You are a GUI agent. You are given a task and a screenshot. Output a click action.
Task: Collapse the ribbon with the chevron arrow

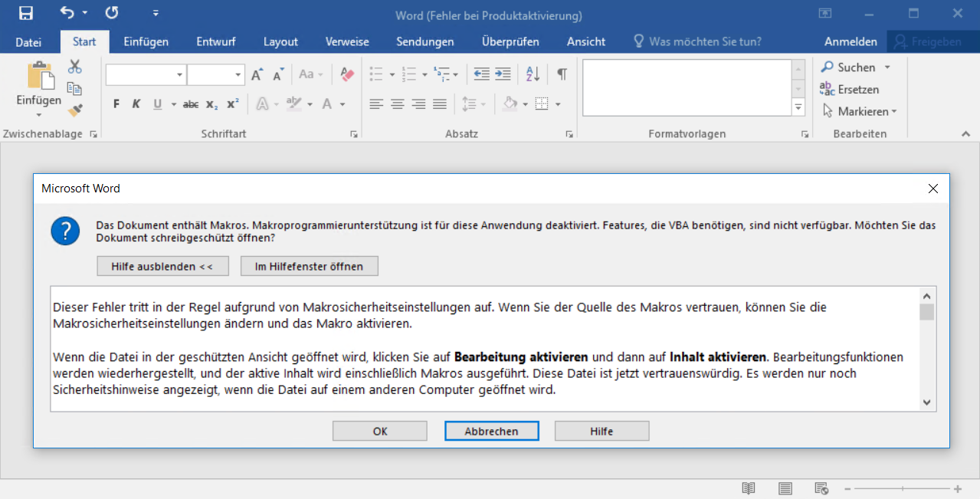(965, 134)
